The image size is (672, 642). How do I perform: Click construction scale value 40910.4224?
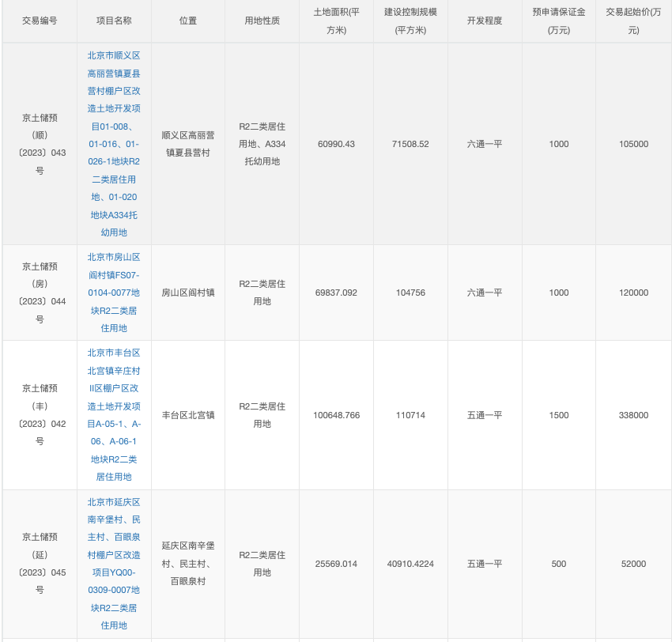410,564
